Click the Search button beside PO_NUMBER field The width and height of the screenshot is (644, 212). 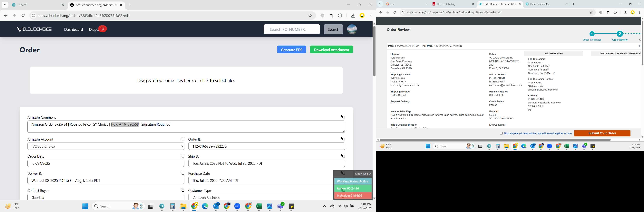(333, 29)
